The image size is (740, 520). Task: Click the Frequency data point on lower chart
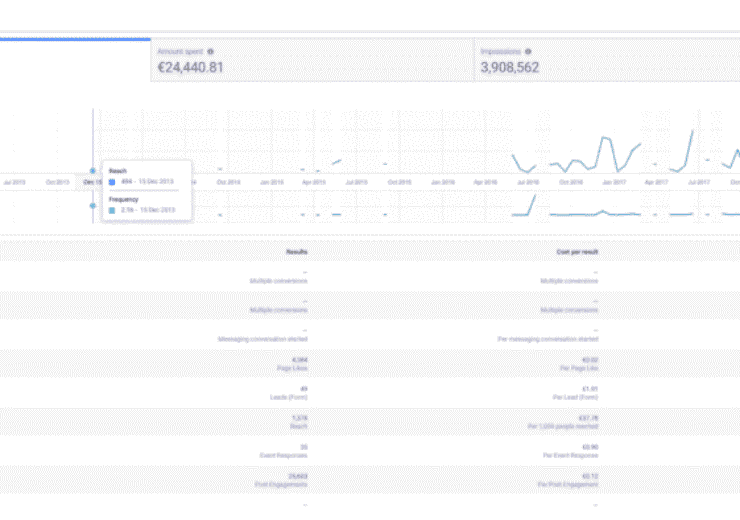coord(93,206)
